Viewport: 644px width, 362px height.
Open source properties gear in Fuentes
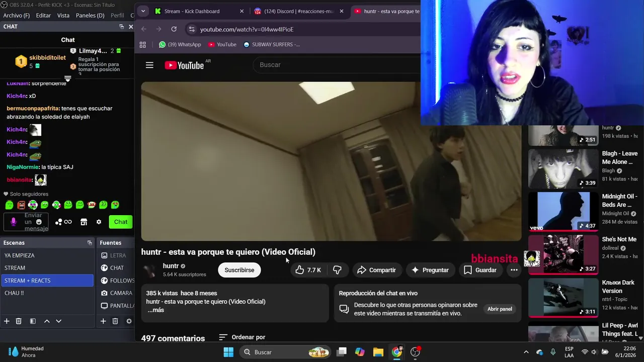tap(129, 321)
